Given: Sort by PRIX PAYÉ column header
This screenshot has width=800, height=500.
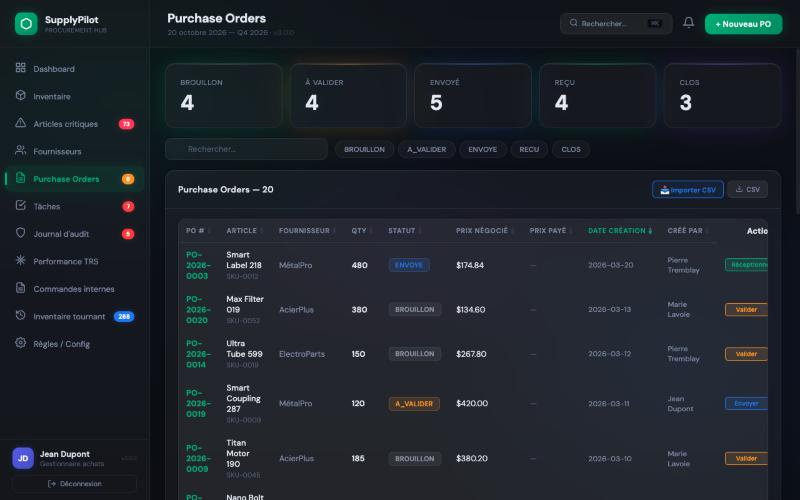Looking at the screenshot, I should tap(551, 231).
